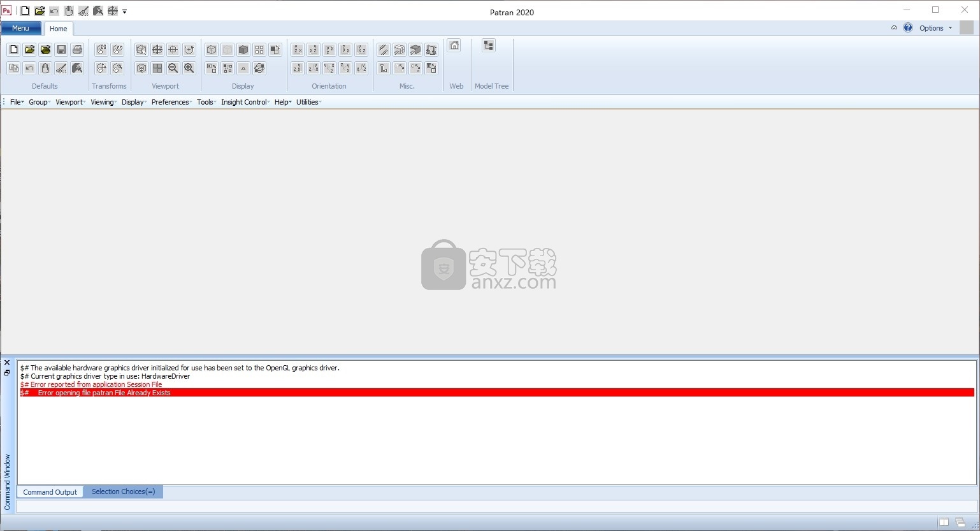Click the undo arrow in quick access toolbar

tap(54, 11)
